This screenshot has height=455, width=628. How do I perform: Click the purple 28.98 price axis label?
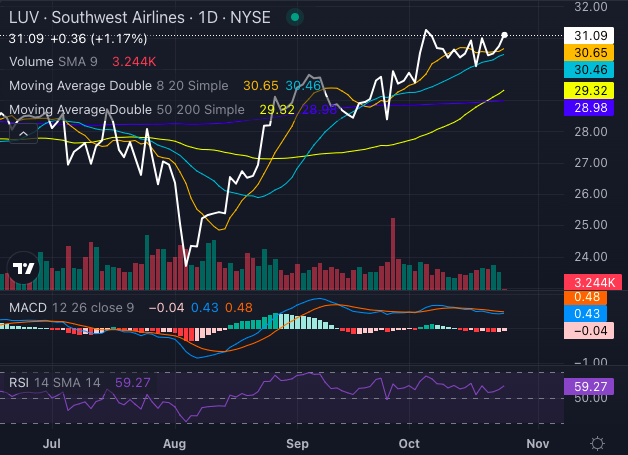(585, 106)
